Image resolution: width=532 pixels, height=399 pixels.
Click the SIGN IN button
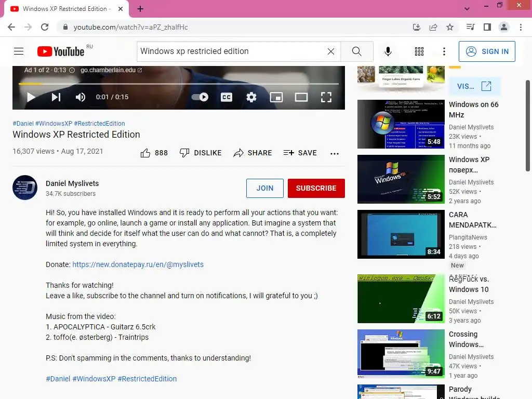tap(487, 51)
